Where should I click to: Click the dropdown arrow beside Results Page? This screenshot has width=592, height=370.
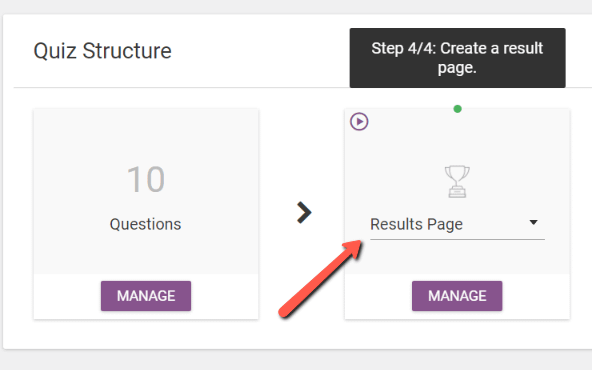[x=533, y=222]
